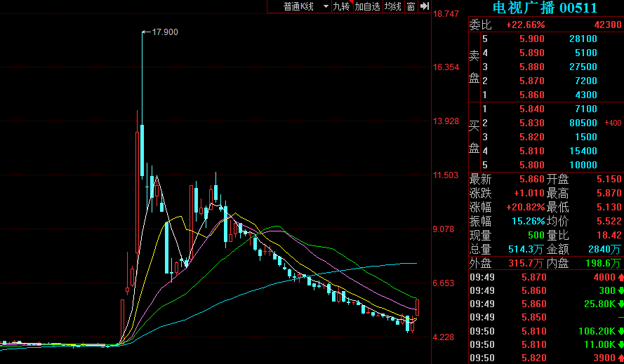Click the stock title 电视广播 00511
Screen dimensions: 624x364
545,8
